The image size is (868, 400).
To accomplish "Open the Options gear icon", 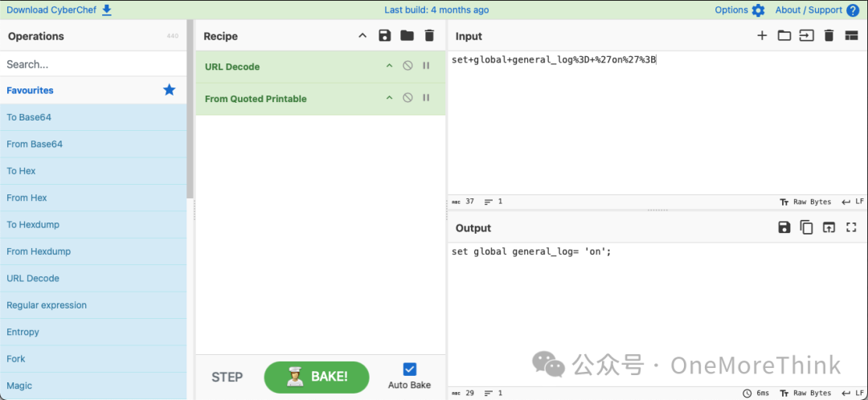I will coord(758,10).
